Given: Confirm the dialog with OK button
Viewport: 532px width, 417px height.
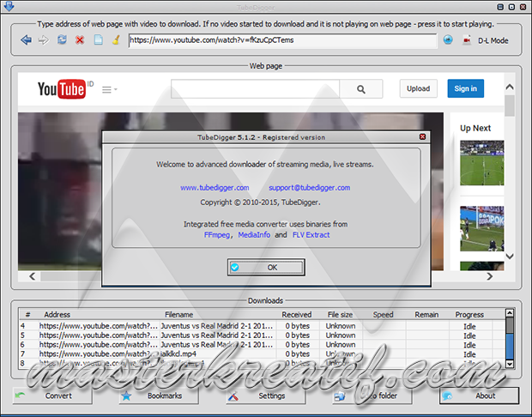Looking at the screenshot, I should (x=266, y=268).
